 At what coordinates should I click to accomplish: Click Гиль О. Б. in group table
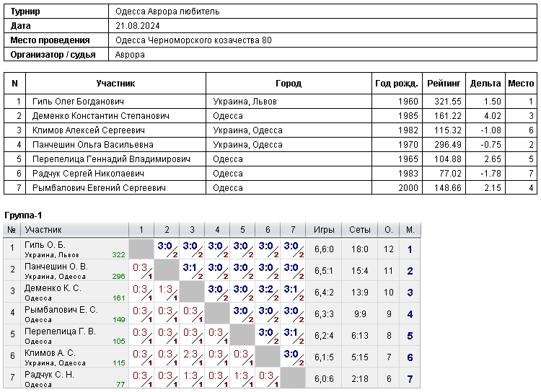(x=45, y=245)
